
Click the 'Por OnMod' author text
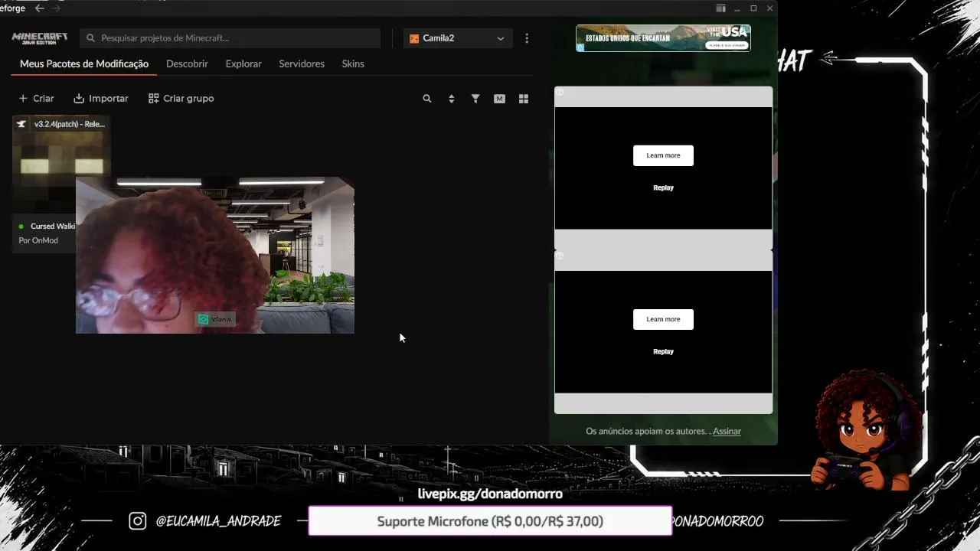tap(38, 240)
